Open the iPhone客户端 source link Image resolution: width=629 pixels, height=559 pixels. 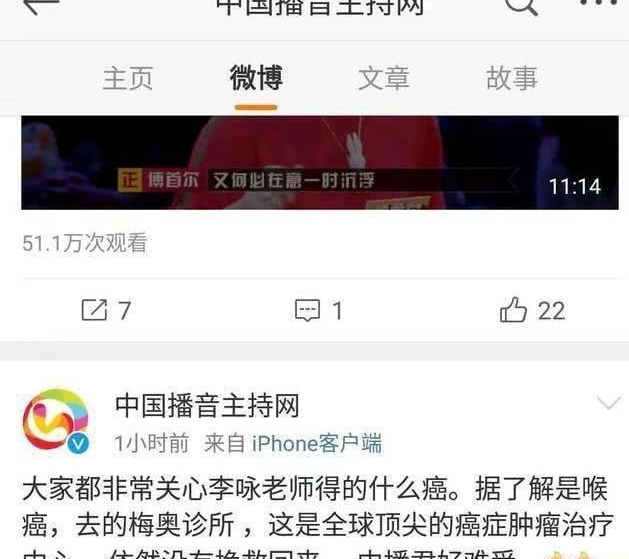pyautogui.click(x=317, y=444)
